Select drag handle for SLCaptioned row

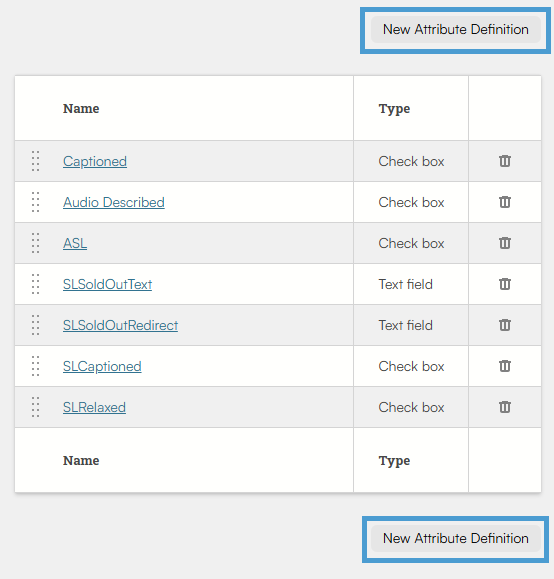point(35,366)
